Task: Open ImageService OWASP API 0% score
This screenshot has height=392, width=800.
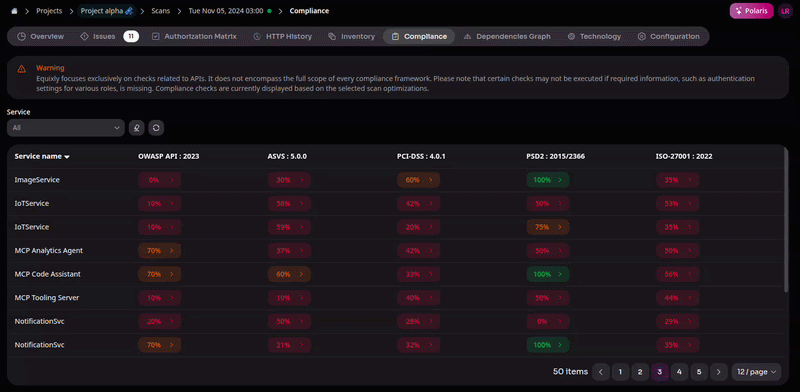Action: click(x=160, y=180)
